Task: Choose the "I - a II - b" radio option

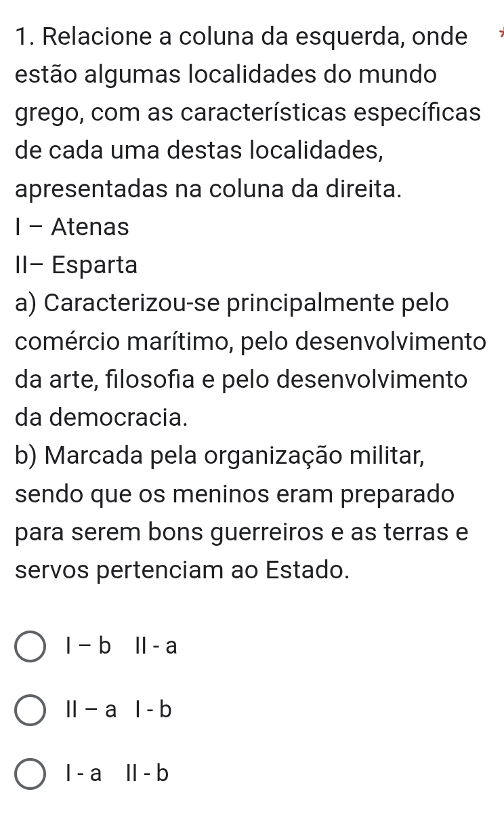Action: point(31,773)
